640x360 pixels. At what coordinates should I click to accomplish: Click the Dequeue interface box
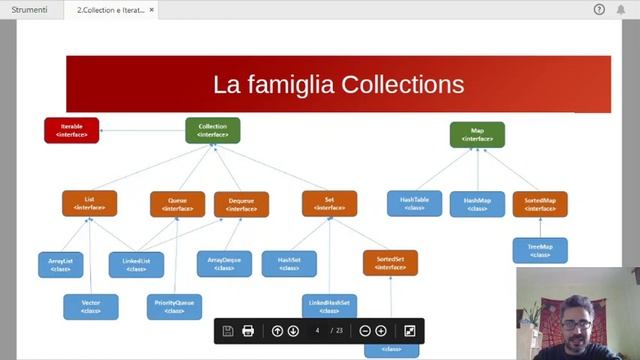pyautogui.click(x=242, y=204)
